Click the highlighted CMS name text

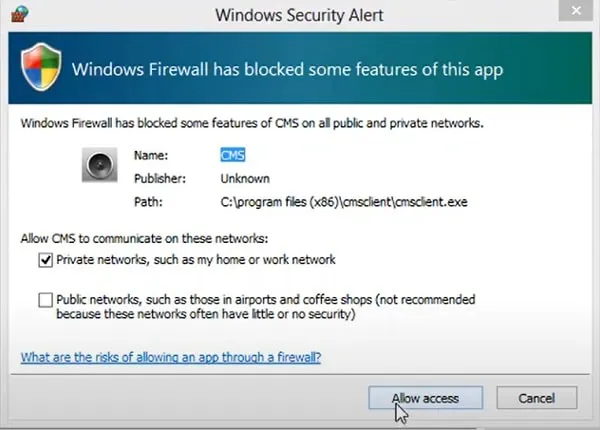coord(233,155)
